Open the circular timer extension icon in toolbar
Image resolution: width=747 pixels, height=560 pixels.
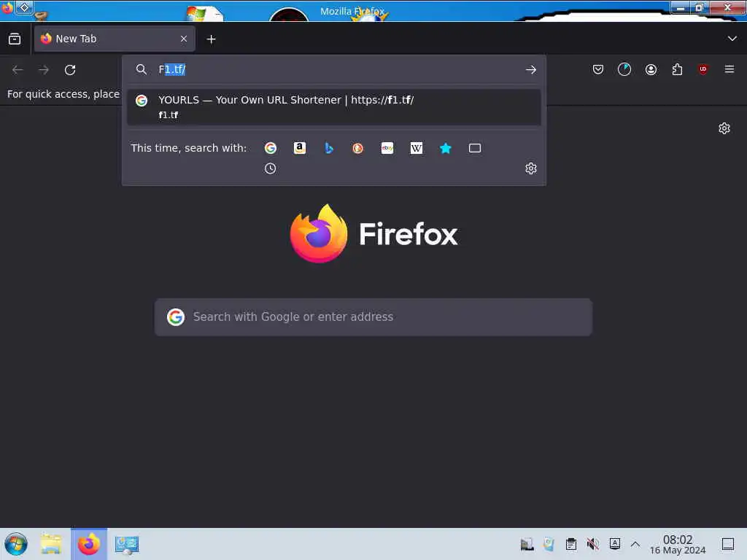coord(624,69)
